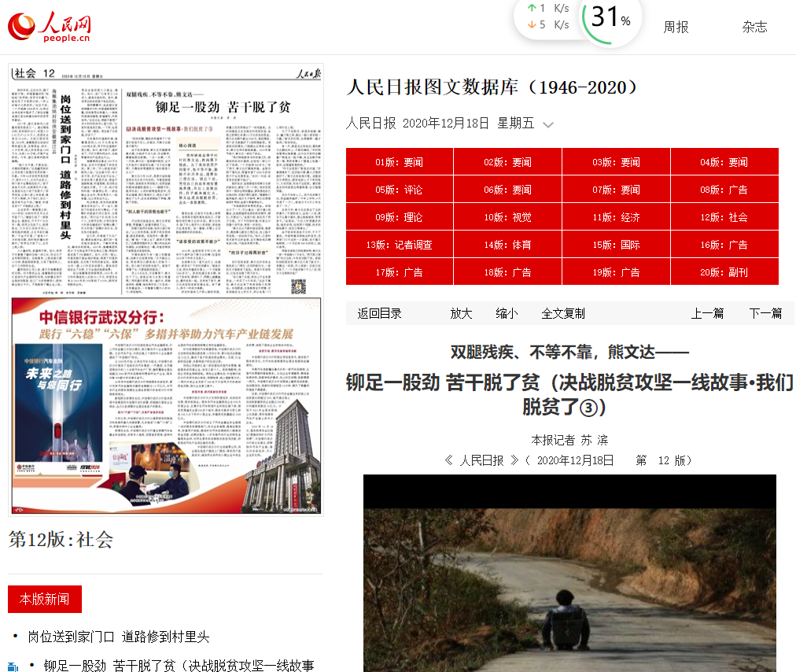Click the QR code on newspaper page
The width and height of the screenshot is (796, 672).
point(299,286)
